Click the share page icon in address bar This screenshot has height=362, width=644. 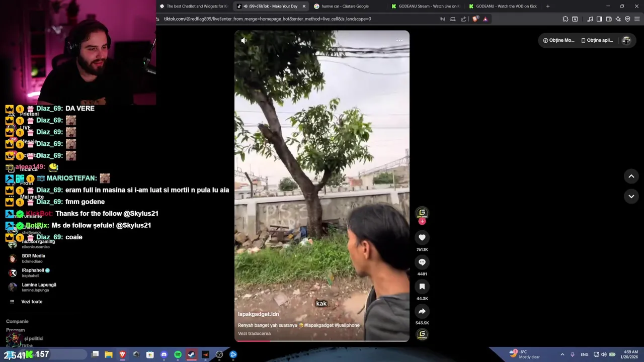(463, 19)
